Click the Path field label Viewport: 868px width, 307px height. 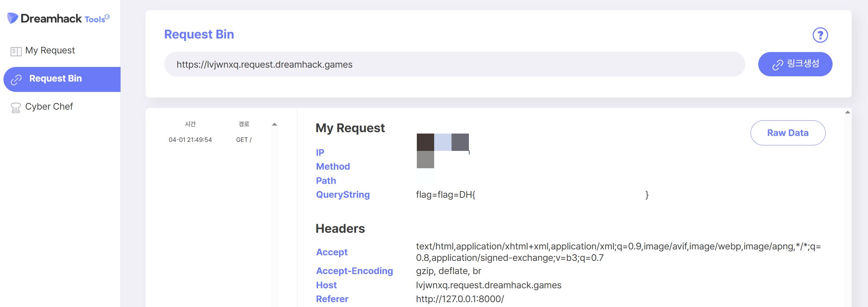tap(326, 181)
